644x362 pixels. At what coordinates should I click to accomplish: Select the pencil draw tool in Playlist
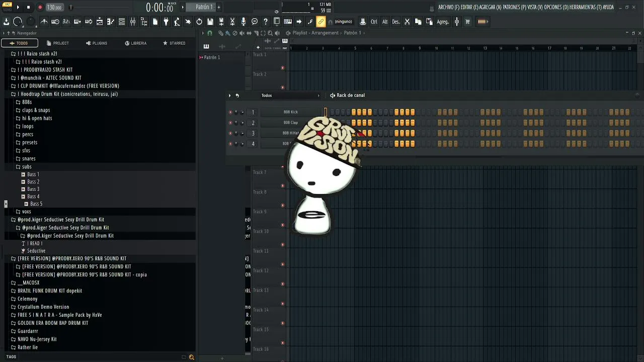click(220, 33)
